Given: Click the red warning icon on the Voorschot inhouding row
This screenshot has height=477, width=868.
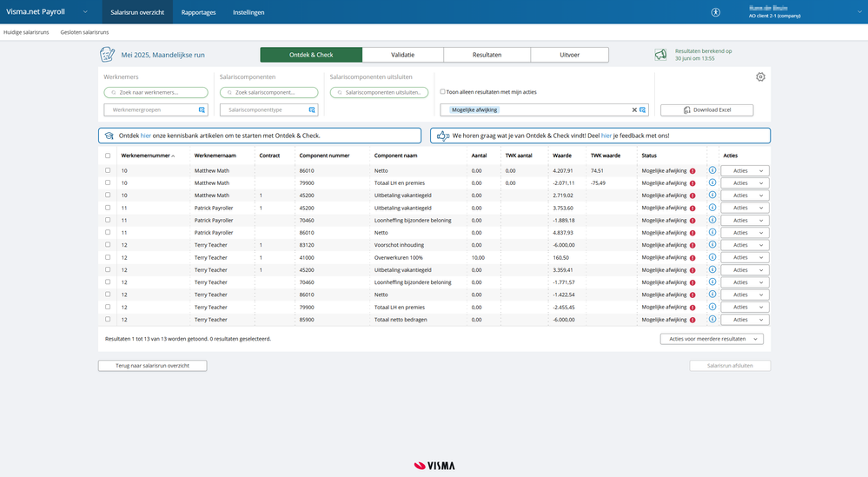Looking at the screenshot, I should (692, 245).
